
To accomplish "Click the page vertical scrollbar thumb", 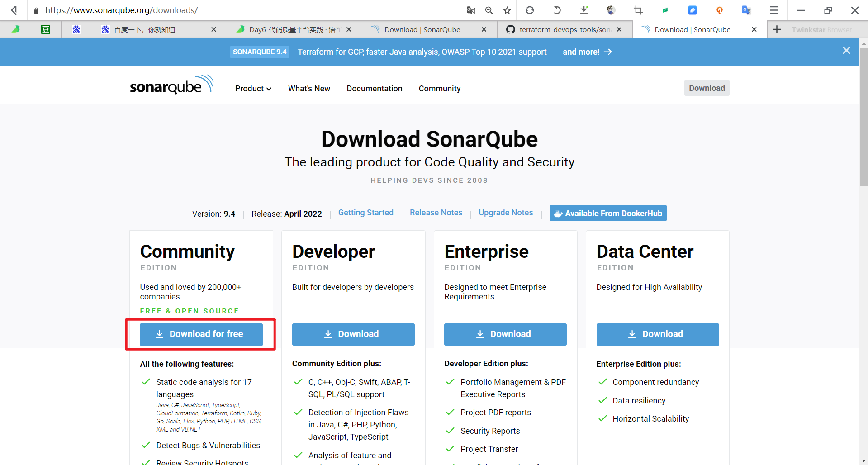I will (x=863, y=118).
